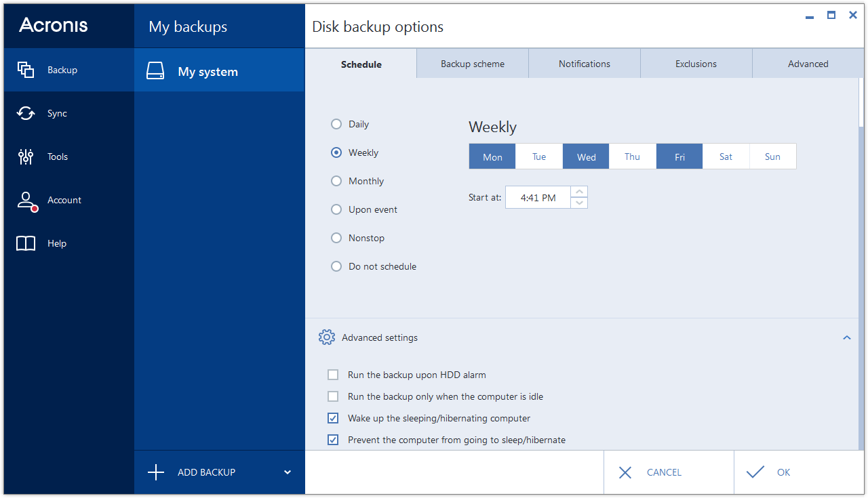Click the checkmark icon on OK

(x=755, y=472)
